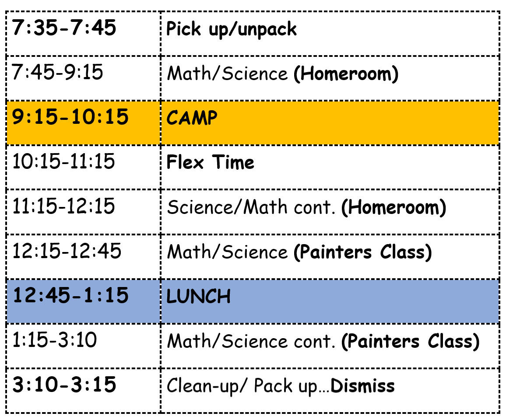Viewport: 506px width, 420px height.
Task: Click the 11:15-12:15 time cell
Action: pyautogui.click(x=83, y=212)
